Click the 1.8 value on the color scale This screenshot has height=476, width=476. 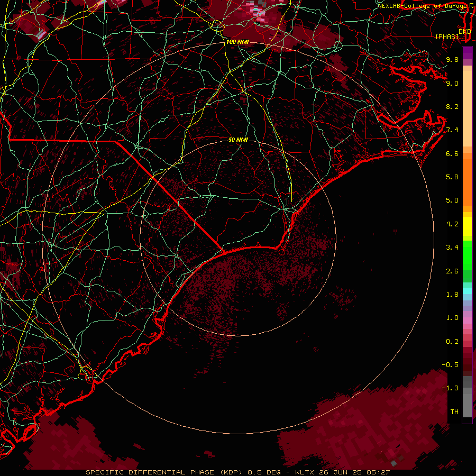tap(452, 295)
